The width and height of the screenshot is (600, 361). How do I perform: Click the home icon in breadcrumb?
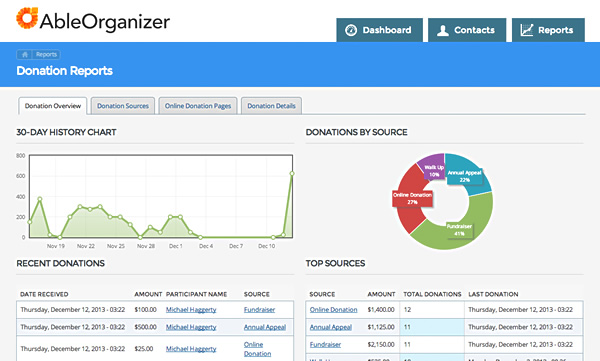25,54
